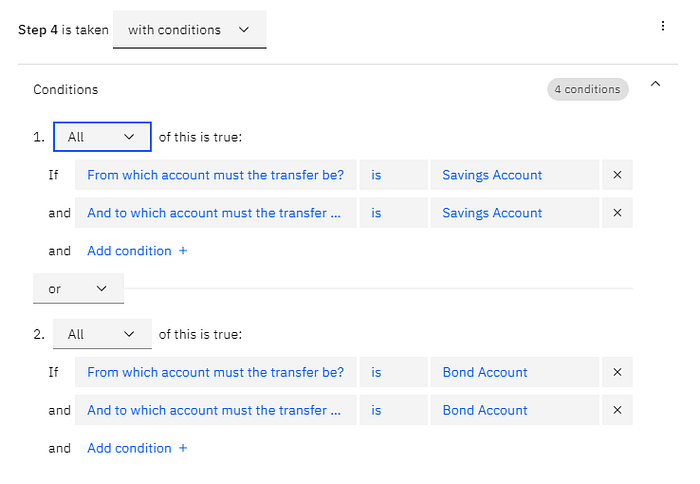
Task: Select group 1 first Savings Account value
Action: 515,175
